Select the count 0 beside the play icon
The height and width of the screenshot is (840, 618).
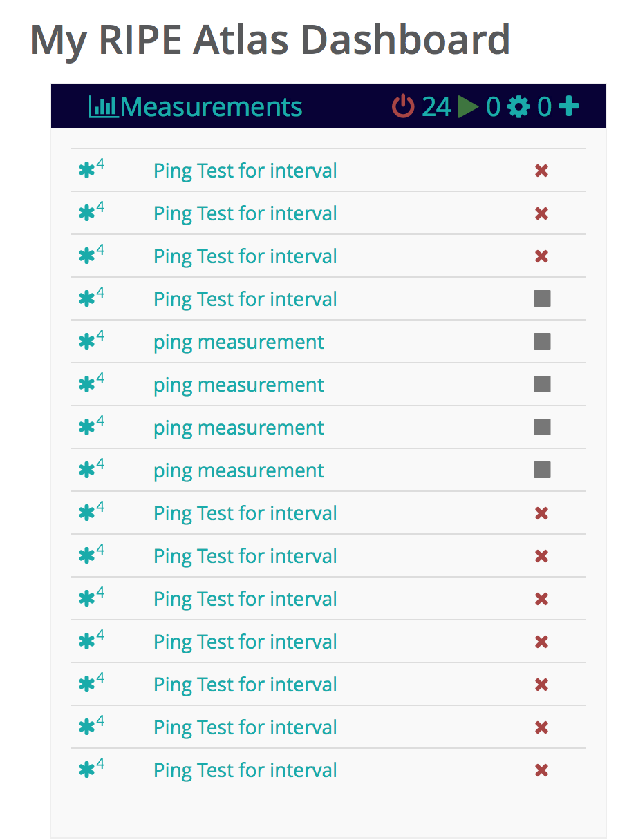(493, 107)
